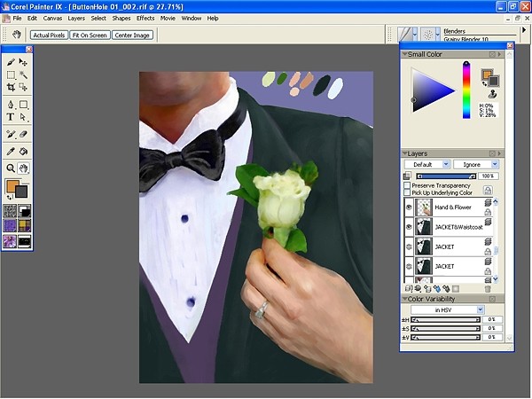Hide the Hand & Flower layer
Viewport: 532px width, 399px height.
coord(409,207)
